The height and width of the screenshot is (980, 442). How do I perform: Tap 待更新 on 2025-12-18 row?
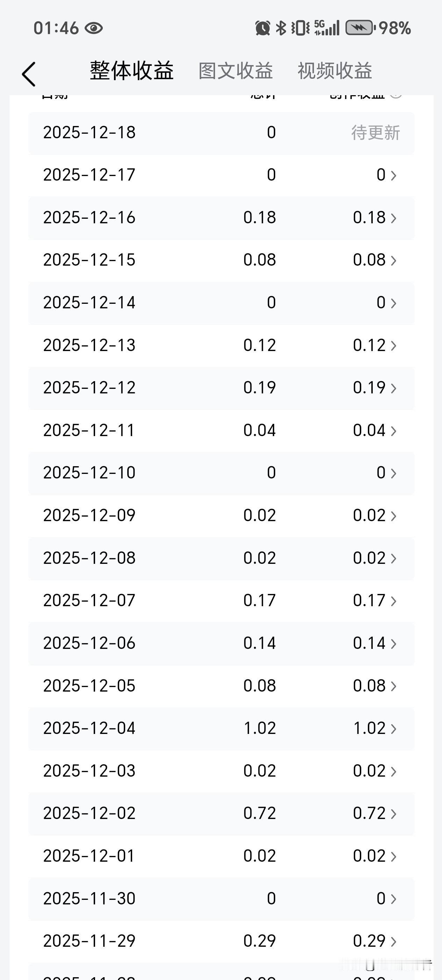coord(375,133)
